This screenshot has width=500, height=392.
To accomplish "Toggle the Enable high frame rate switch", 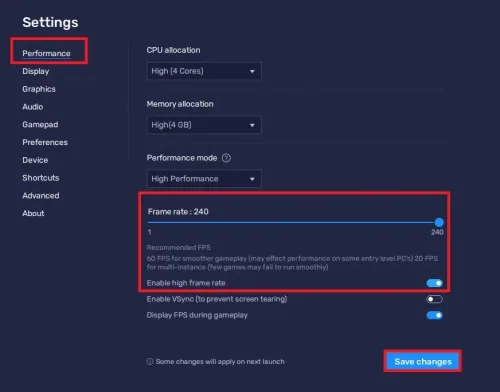I will click(x=435, y=283).
